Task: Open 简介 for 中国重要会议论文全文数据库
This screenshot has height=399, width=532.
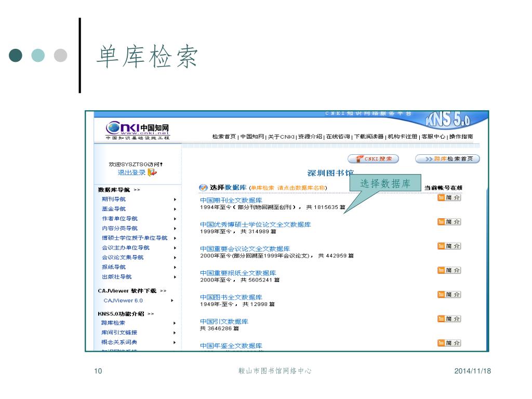Action: 449,246
